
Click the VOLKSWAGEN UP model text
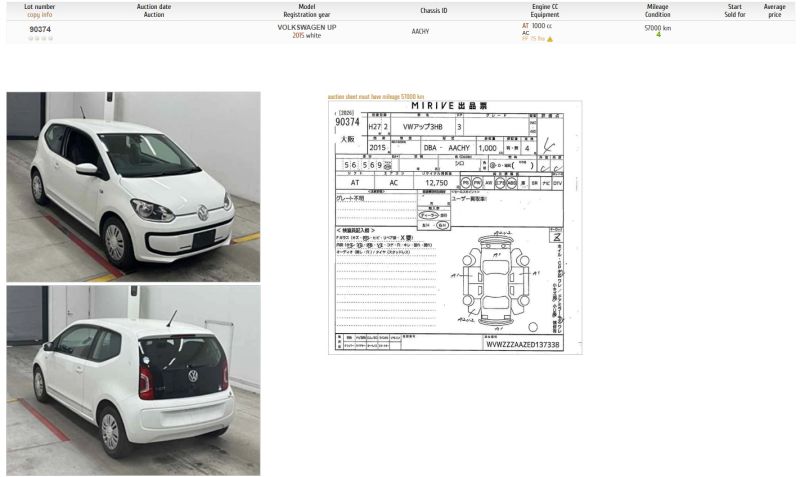coord(307,28)
